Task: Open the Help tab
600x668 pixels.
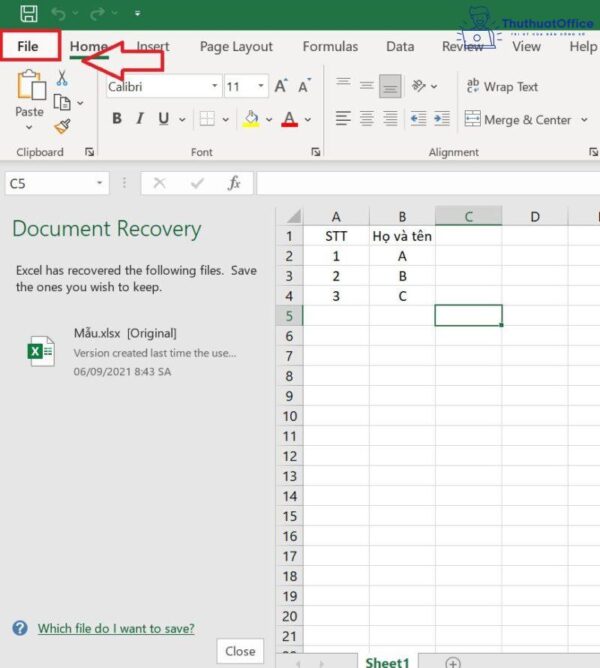Action: tap(584, 46)
